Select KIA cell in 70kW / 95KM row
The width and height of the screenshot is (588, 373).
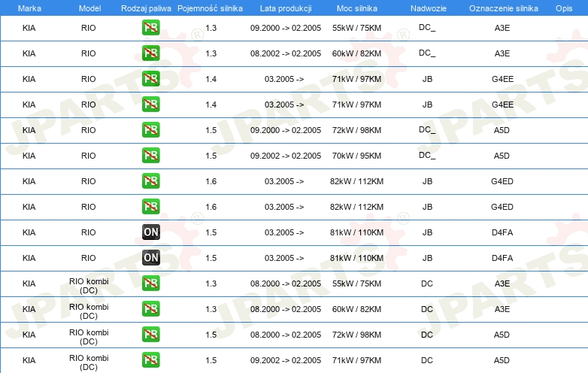tap(29, 156)
